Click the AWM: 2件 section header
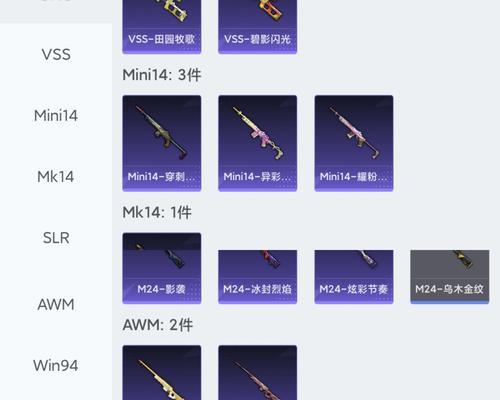 tap(158, 325)
